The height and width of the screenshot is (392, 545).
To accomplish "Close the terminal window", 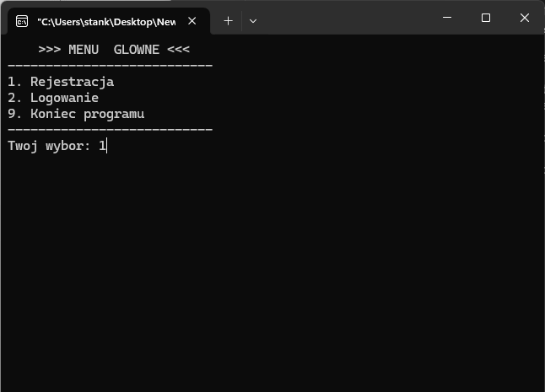I will (525, 18).
